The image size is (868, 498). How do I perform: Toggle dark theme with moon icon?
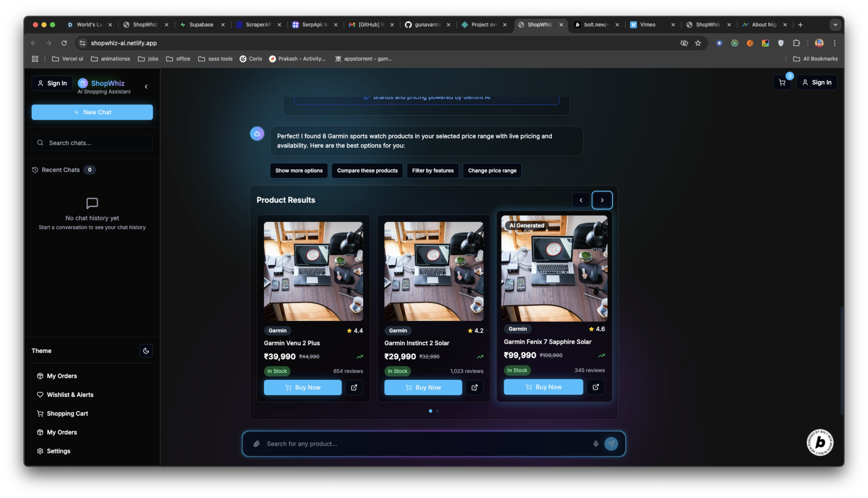146,351
